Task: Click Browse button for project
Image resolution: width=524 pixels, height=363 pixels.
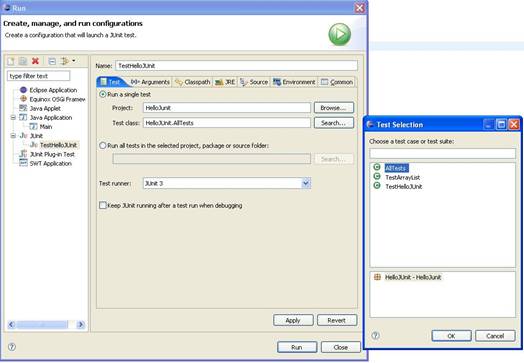Action: 334,108
